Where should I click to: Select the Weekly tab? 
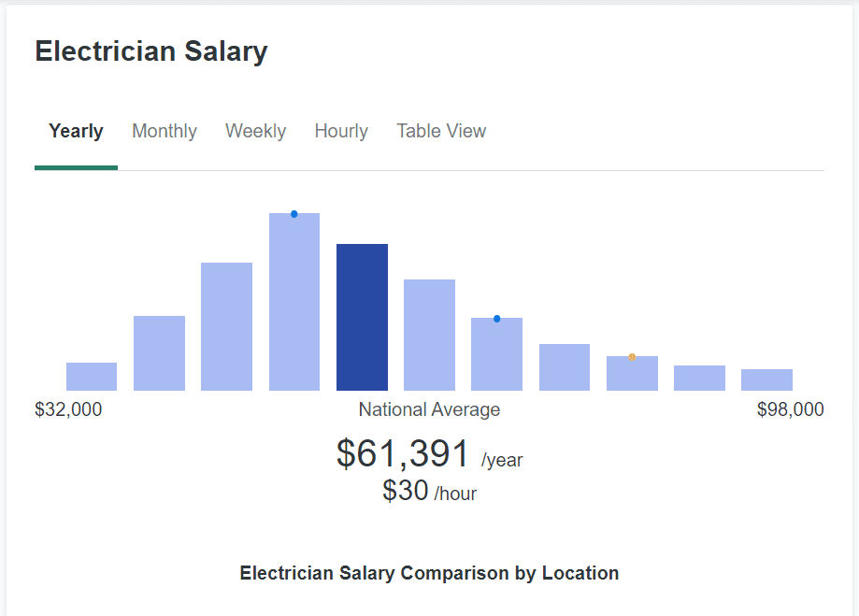pyautogui.click(x=255, y=132)
